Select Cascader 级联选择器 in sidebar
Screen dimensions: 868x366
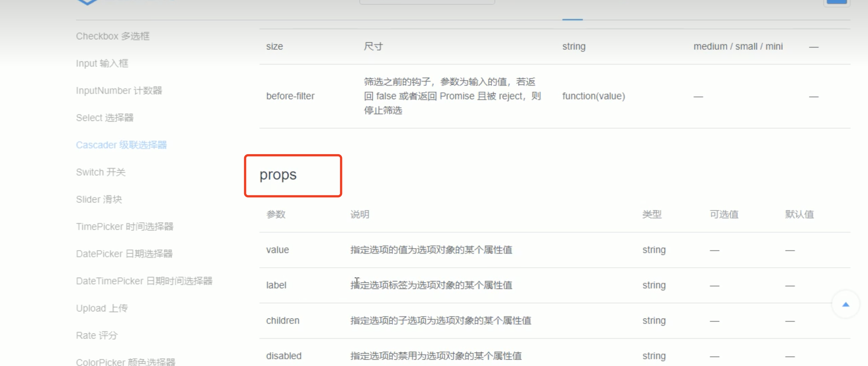click(x=121, y=145)
